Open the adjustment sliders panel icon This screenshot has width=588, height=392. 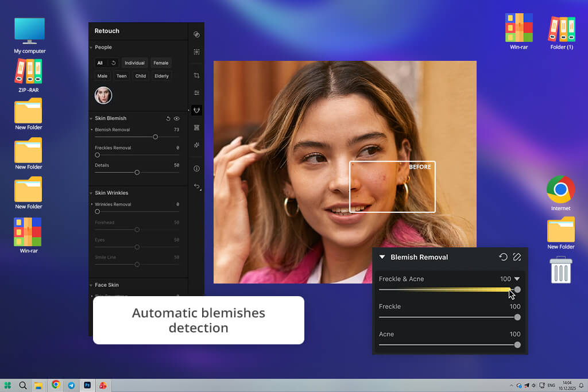click(196, 92)
